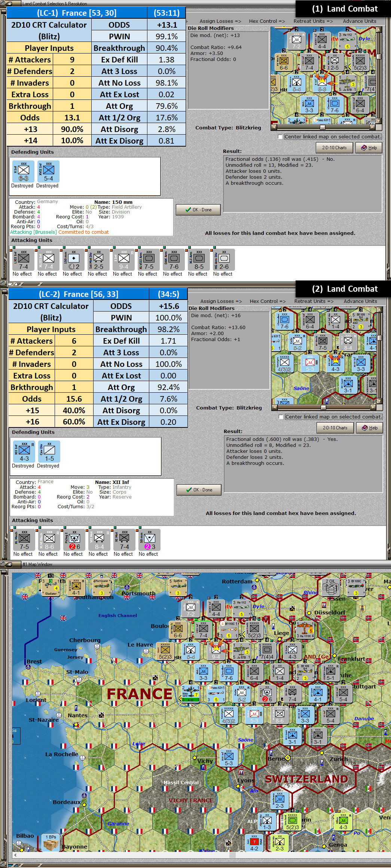Click LC-1 mini-map vertical scrollbar thumb
Screen dimensions: 391x868
(x=379, y=57)
